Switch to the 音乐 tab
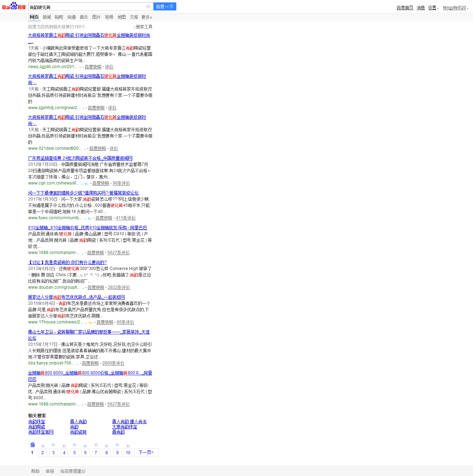473x476 pixels. click(84, 17)
